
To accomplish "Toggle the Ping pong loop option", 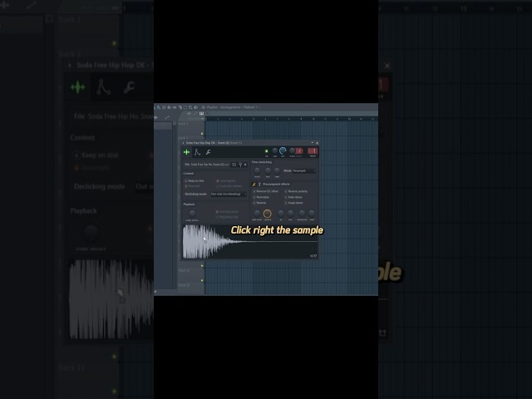I will (227, 217).
